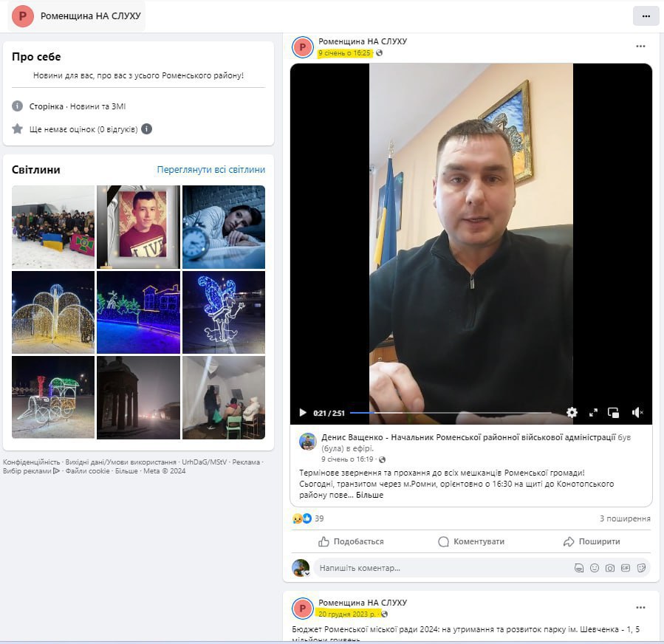
Task: Unmute the video sound
Action: click(637, 413)
